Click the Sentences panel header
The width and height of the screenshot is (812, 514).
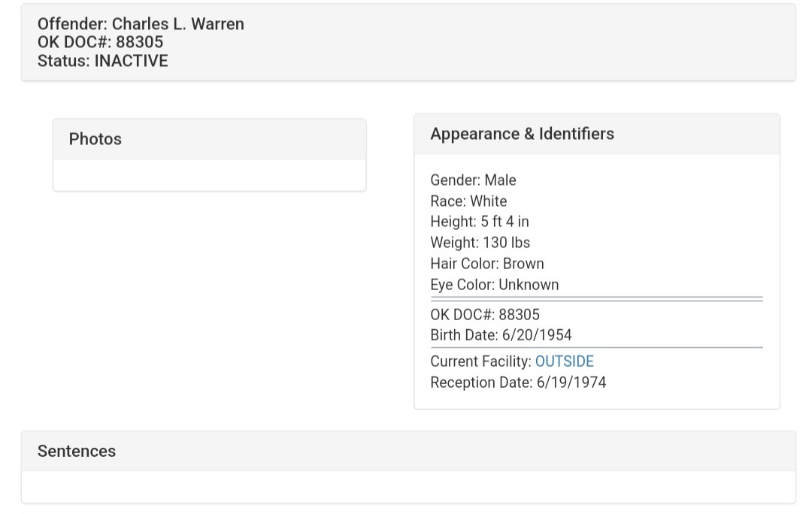[x=77, y=451]
